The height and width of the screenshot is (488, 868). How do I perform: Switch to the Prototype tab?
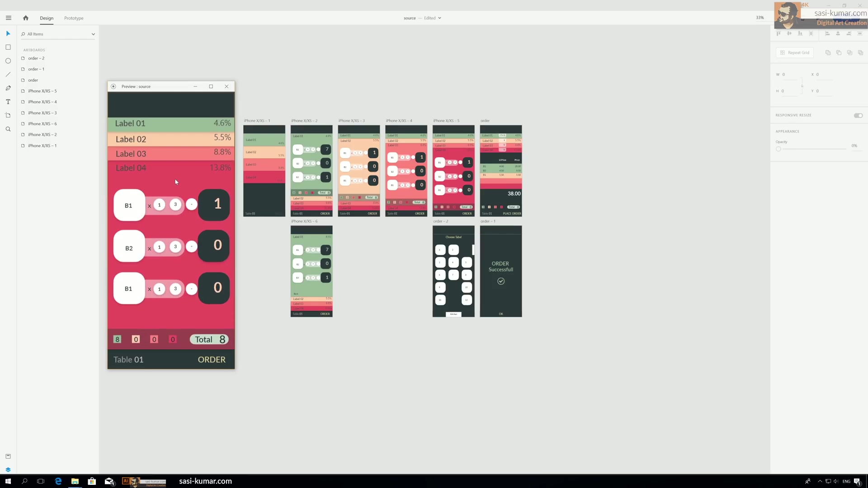[x=74, y=18]
